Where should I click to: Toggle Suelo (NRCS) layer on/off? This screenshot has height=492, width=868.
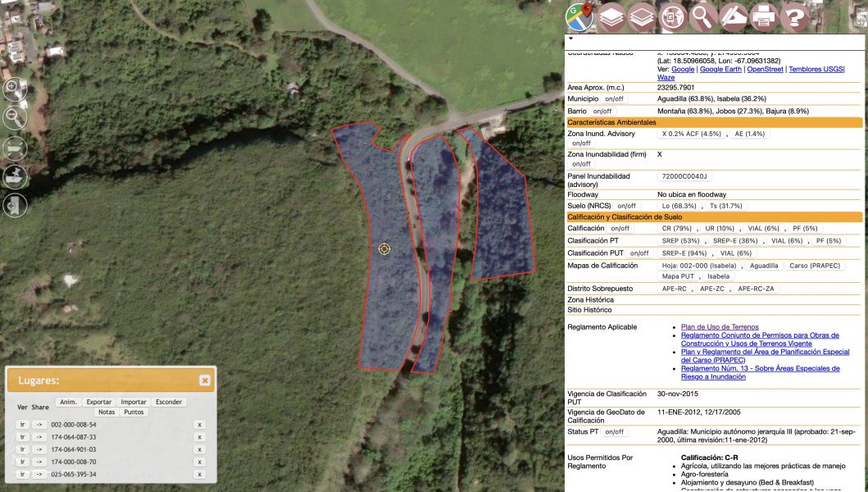point(625,206)
